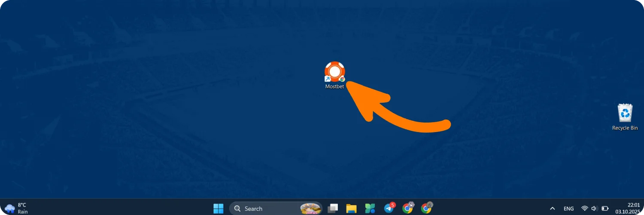644x215 pixels.
Task: Switch the ENG input language indicator
Action: tap(568, 209)
